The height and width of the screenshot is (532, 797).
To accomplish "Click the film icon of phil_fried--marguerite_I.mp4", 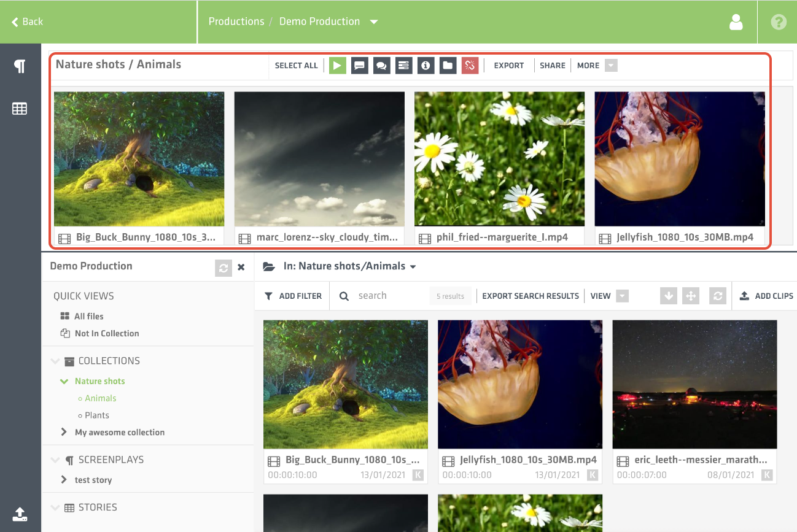I will [424, 239].
